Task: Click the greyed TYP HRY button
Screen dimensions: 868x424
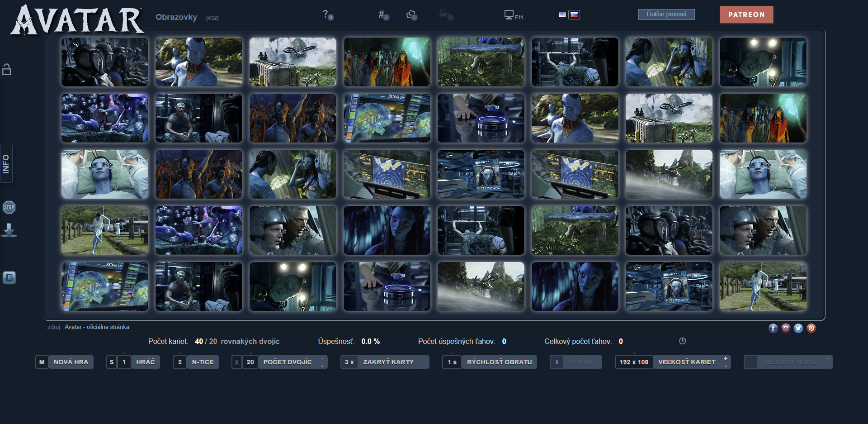Action: pyautogui.click(x=583, y=362)
